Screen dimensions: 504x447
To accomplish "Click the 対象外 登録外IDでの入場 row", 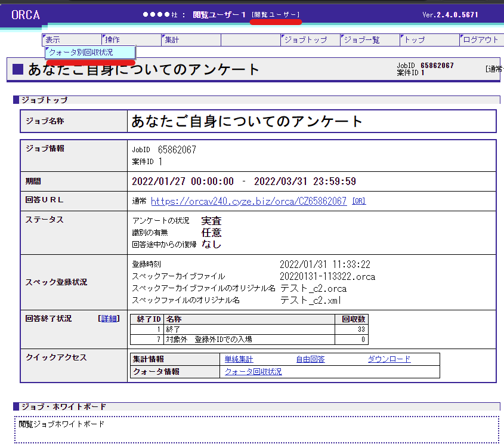I will [x=249, y=339].
